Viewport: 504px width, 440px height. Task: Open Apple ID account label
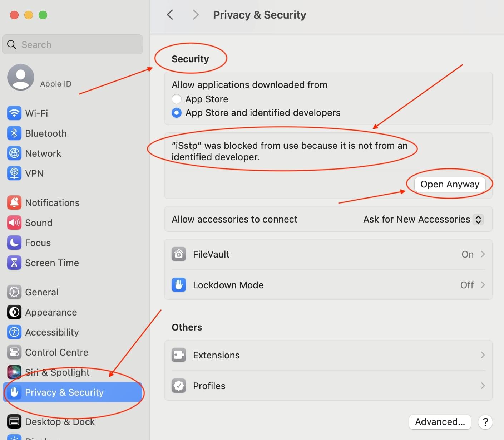coord(56,84)
